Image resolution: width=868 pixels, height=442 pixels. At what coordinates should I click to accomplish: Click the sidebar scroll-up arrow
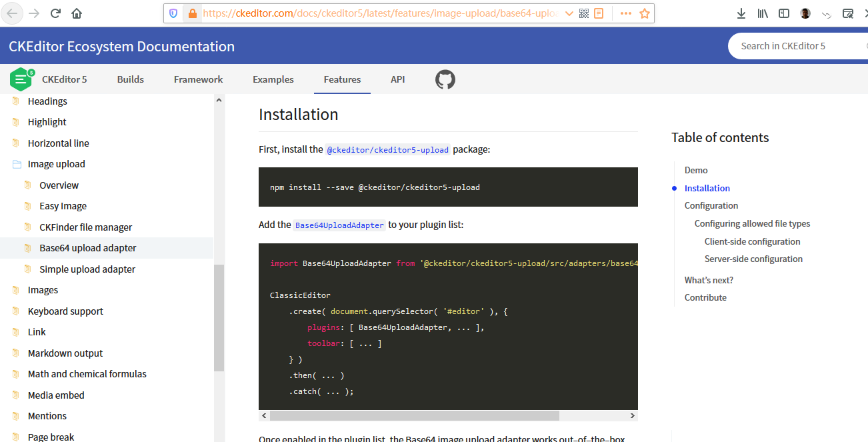[219, 100]
